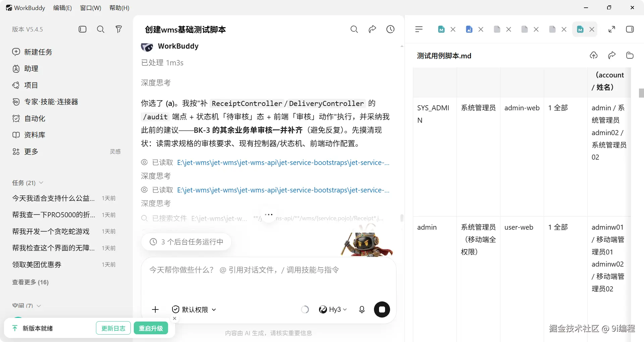Viewport: 644px width, 342px height.
Task: Open first 已读取 file path link
Action: tap(283, 163)
